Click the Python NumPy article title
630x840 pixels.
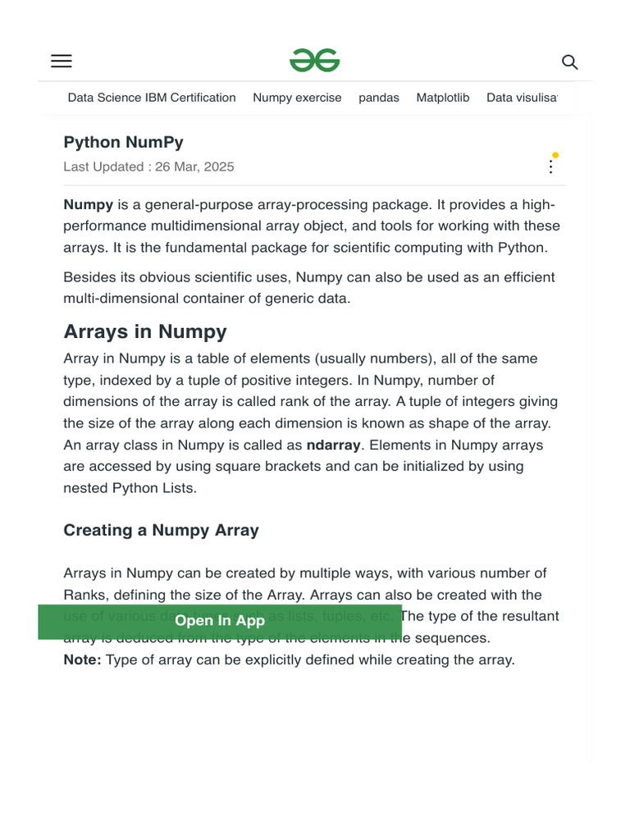[124, 142]
